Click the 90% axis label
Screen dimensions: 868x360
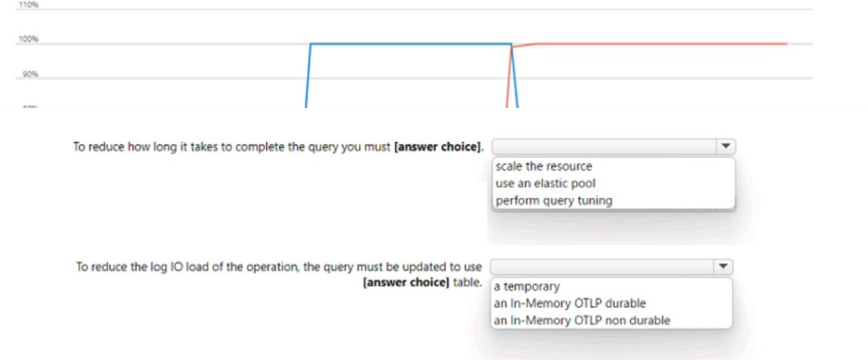pyautogui.click(x=30, y=74)
